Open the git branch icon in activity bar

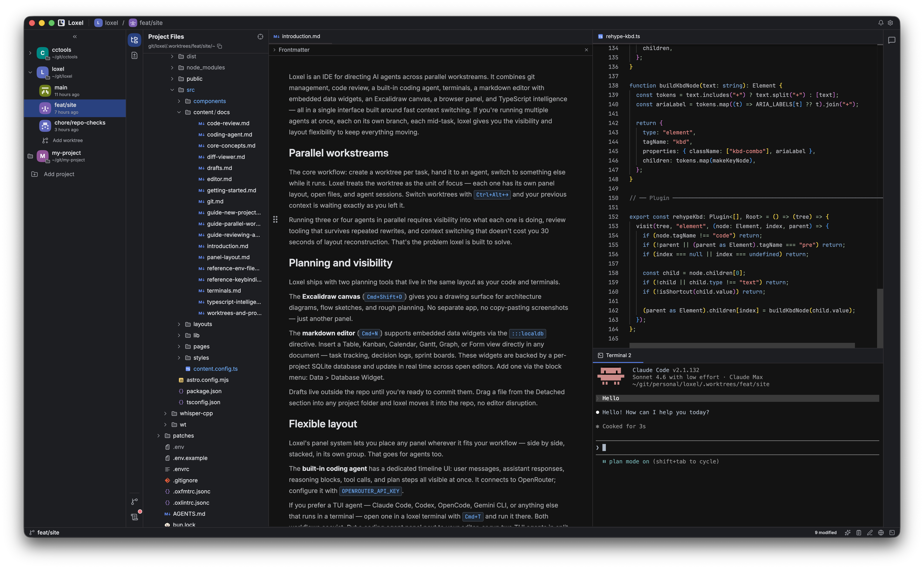coord(134,501)
